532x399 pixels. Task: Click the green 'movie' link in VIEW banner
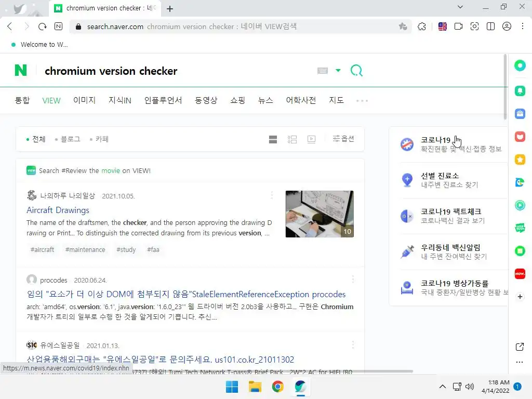pos(111,170)
